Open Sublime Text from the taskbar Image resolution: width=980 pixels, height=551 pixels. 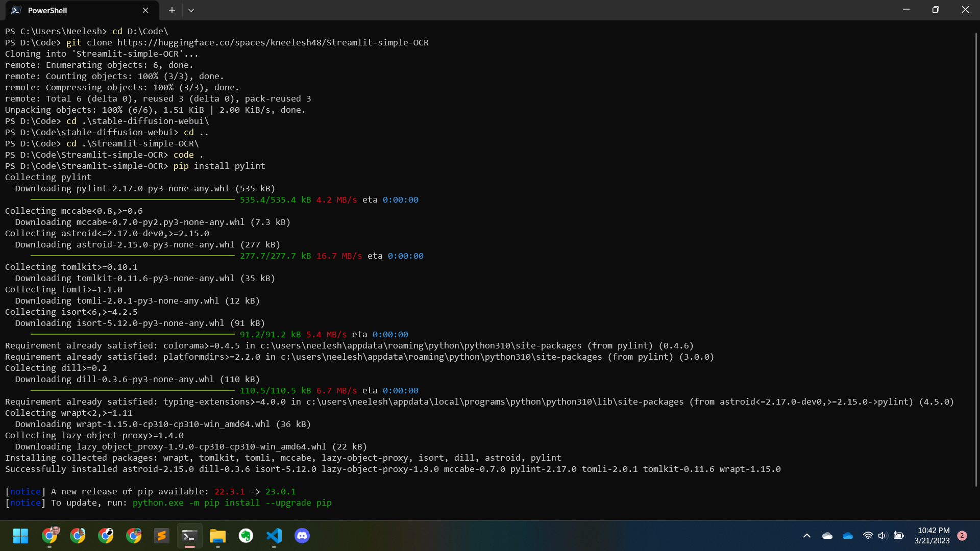click(162, 536)
